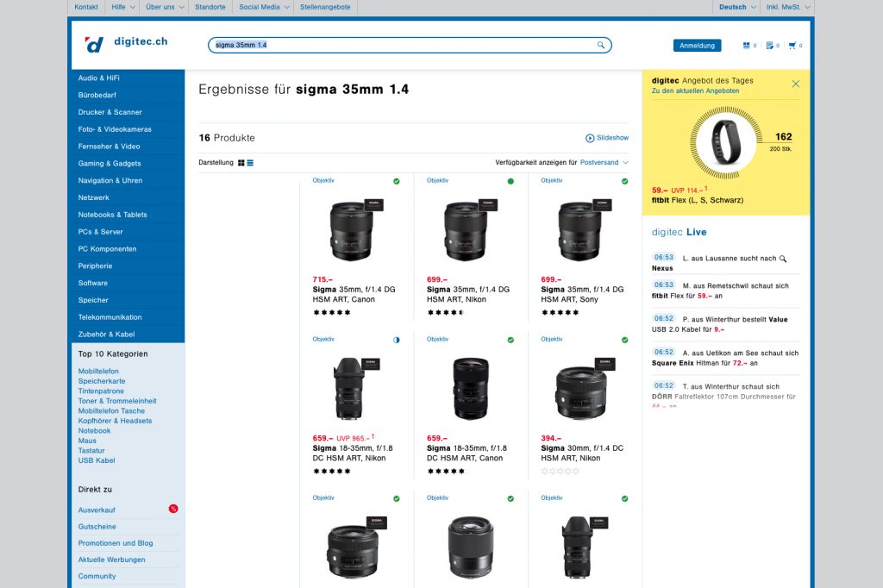This screenshot has height=588, width=883.
Task: Click the Nexus search term in digitec Live
Action: pyautogui.click(x=662, y=269)
